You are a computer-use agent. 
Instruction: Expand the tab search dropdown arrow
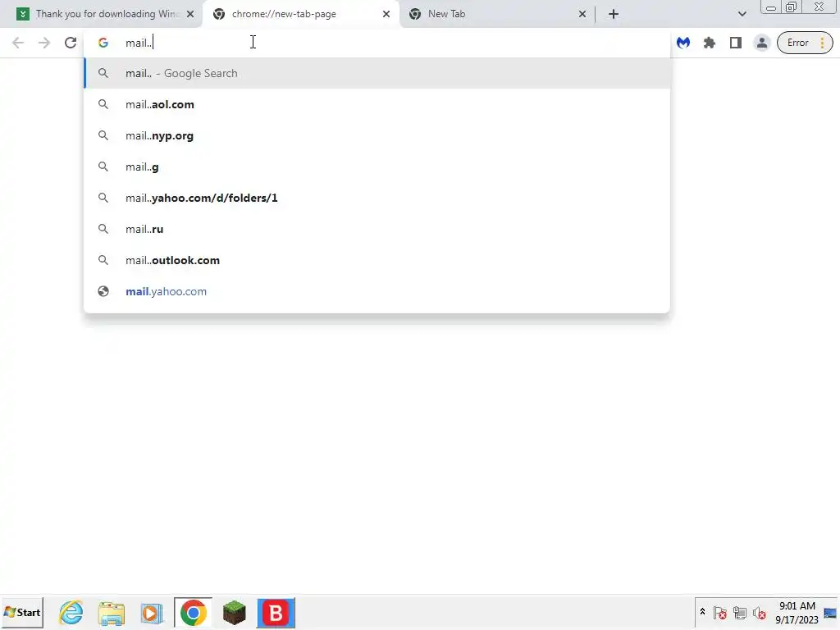(742, 14)
